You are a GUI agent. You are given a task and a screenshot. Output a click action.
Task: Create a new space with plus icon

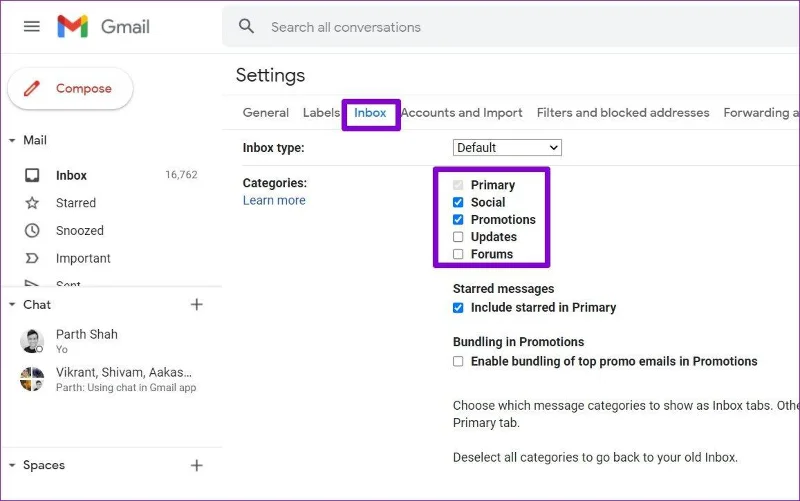196,465
